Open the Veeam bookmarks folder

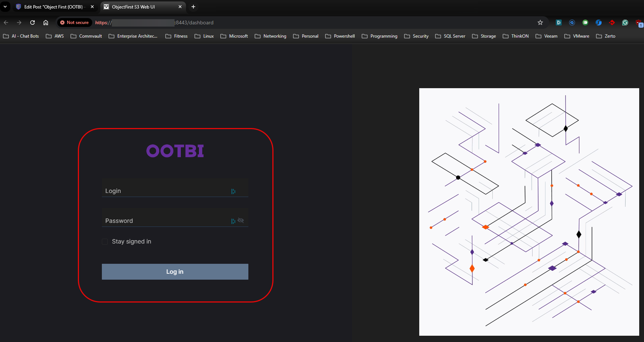[x=547, y=36]
